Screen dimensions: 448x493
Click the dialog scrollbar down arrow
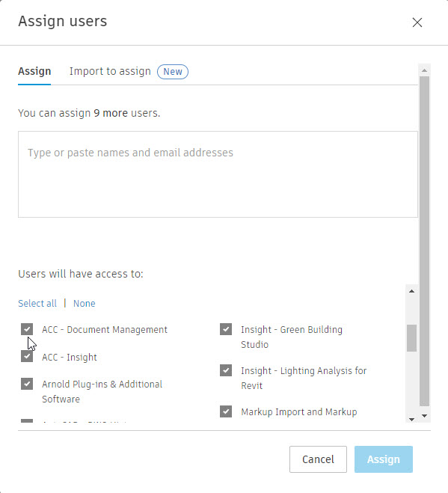pyautogui.click(x=424, y=416)
